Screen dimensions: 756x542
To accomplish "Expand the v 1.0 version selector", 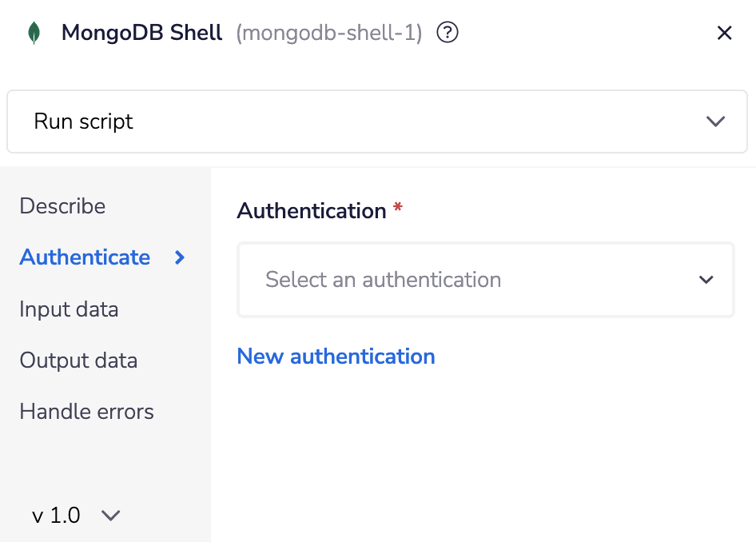I will pos(110,516).
